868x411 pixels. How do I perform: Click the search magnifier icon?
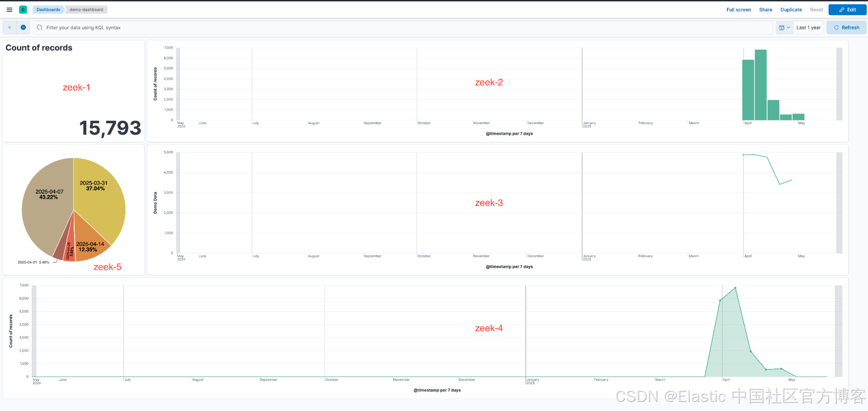[x=40, y=27]
